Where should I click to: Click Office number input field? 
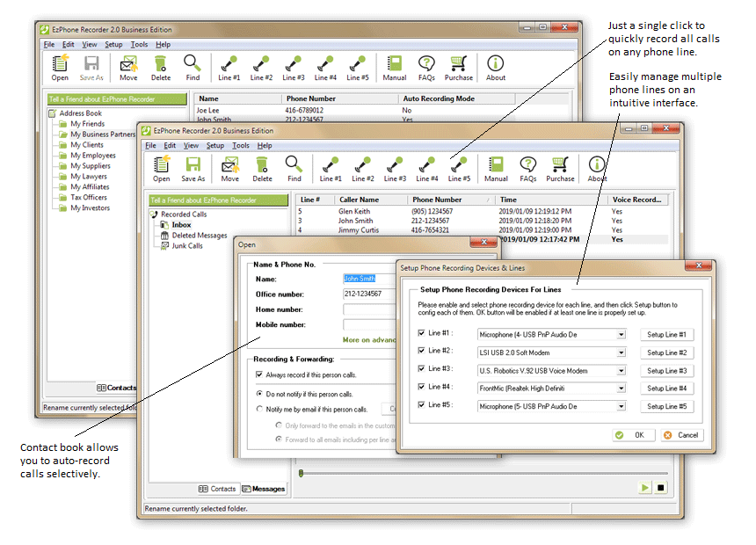coord(370,294)
